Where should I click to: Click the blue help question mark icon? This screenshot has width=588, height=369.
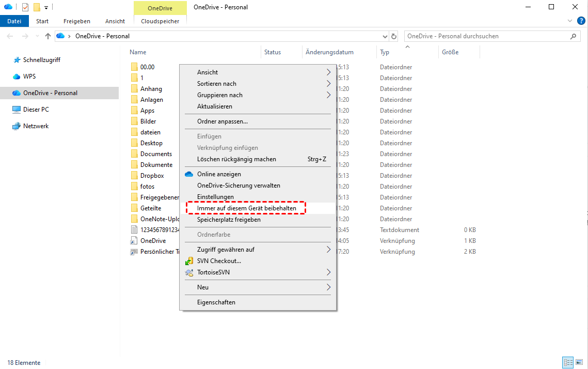[581, 21]
